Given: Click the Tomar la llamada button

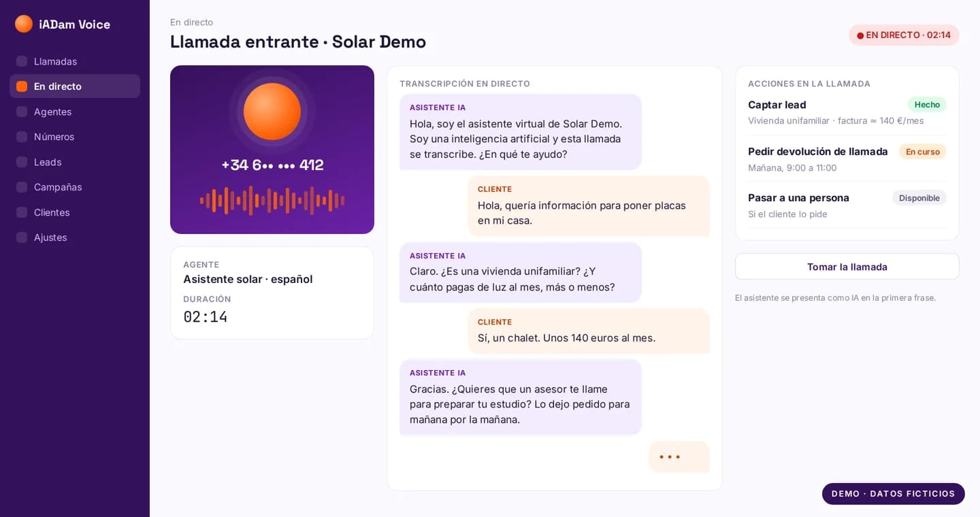Looking at the screenshot, I should 847,267.
